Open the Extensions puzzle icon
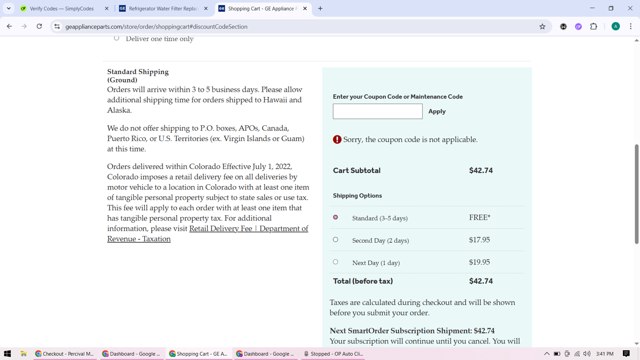The image size is (640, 360). [593, 27]
